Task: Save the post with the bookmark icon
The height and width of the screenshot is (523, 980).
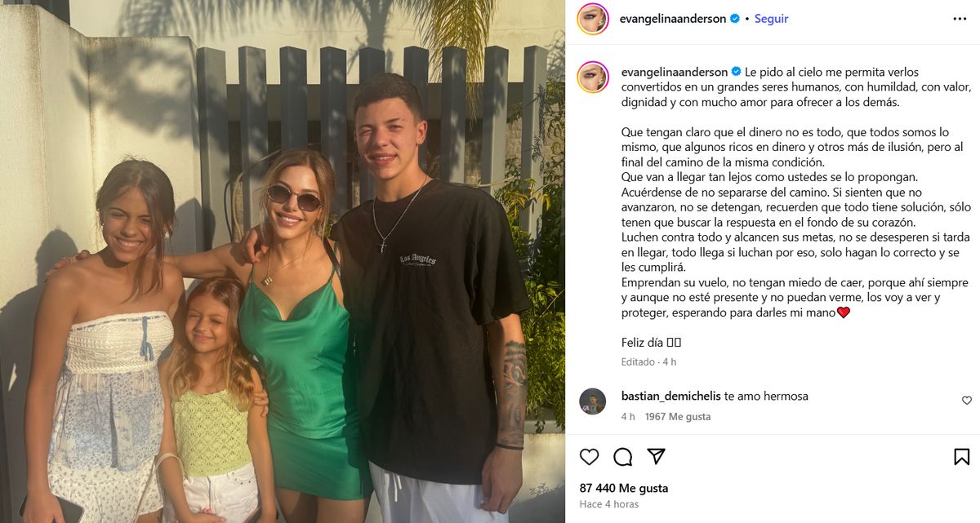Action: [x=961, y=457]
